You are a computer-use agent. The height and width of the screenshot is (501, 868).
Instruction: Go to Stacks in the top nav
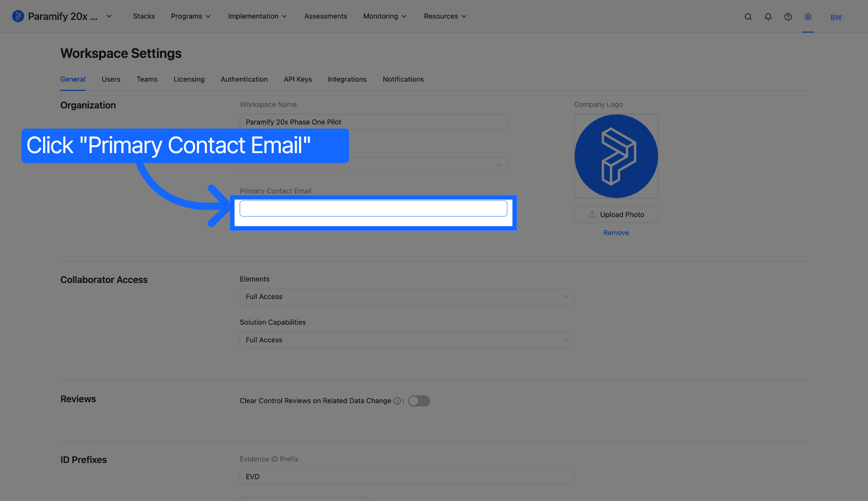coord(144,16)
